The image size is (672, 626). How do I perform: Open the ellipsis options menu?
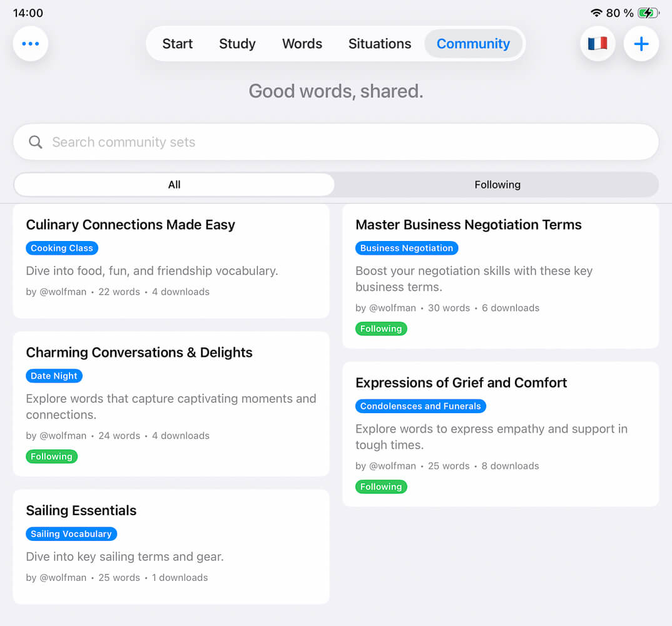(x=30, y=44)
